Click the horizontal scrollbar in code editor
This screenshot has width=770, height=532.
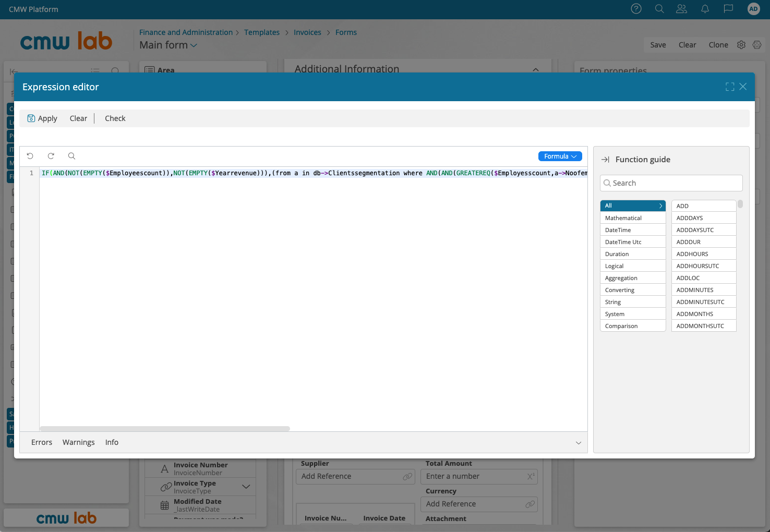coord(165,429)
